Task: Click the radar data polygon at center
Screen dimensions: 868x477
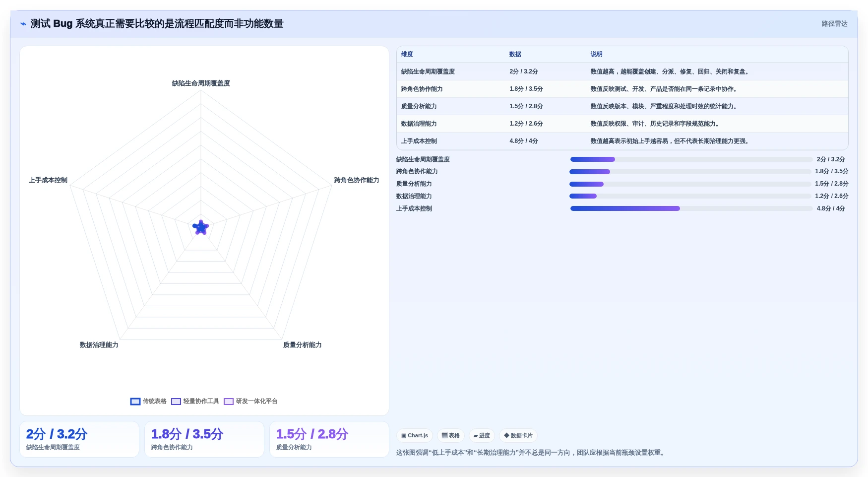Action: (201, 227)
